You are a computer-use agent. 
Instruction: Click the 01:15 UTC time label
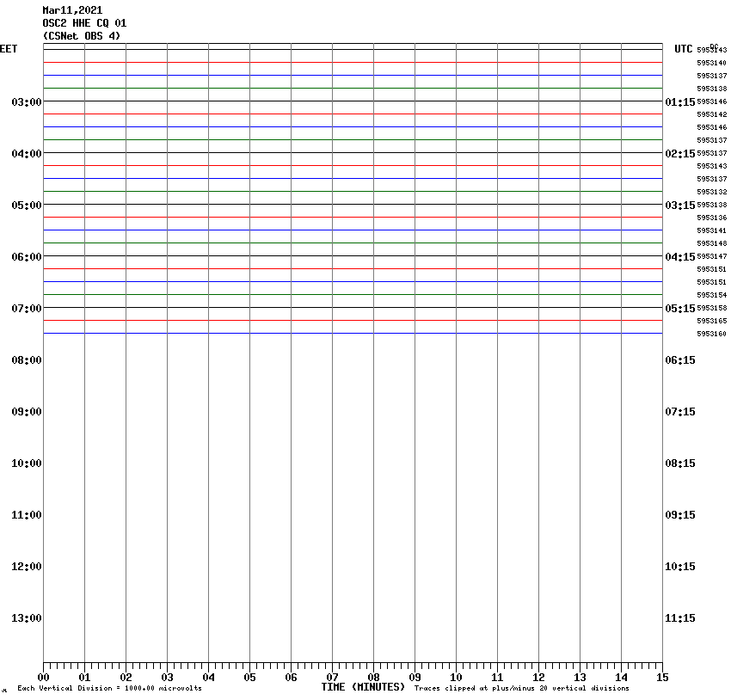(680, 102)
